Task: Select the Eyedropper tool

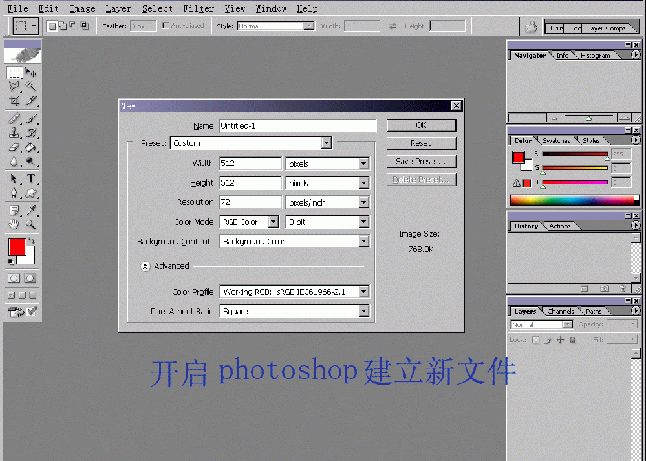Action: click(x=30, y=211)
